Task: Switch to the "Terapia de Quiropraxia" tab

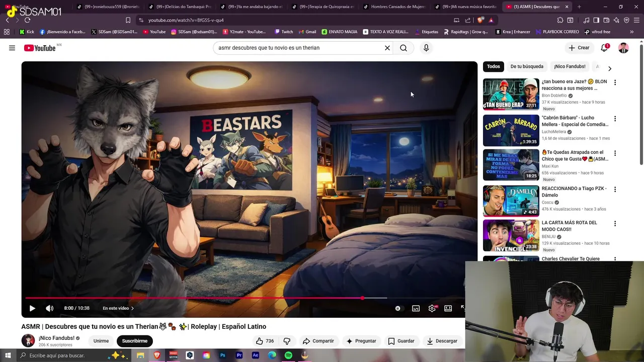Action: point(323,7)
